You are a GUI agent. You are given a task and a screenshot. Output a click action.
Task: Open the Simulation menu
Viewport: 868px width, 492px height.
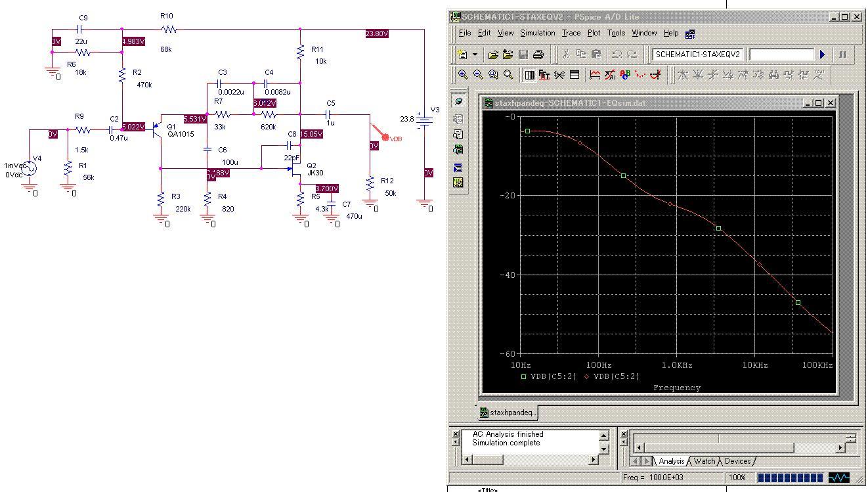click(x=537, y=33)
